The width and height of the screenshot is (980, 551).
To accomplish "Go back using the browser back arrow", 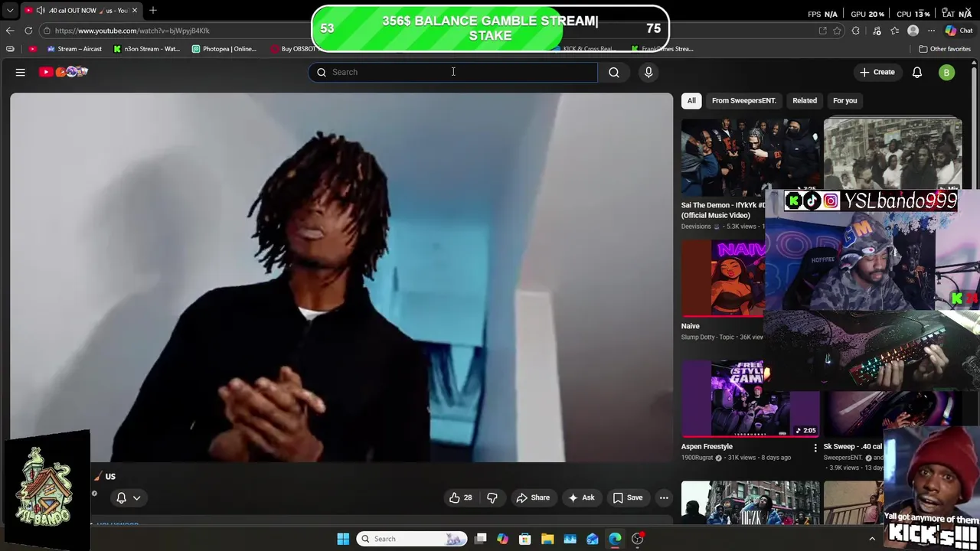I will point(10,31).
